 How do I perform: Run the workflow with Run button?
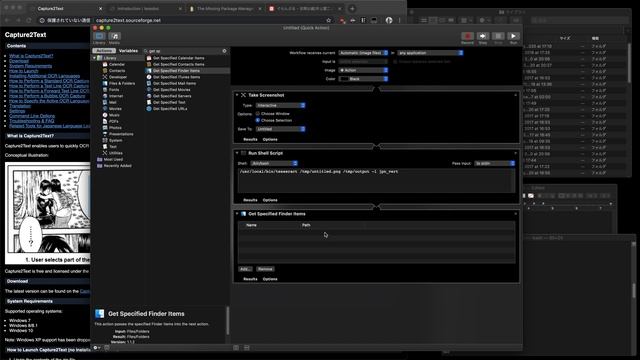point(513,36)
